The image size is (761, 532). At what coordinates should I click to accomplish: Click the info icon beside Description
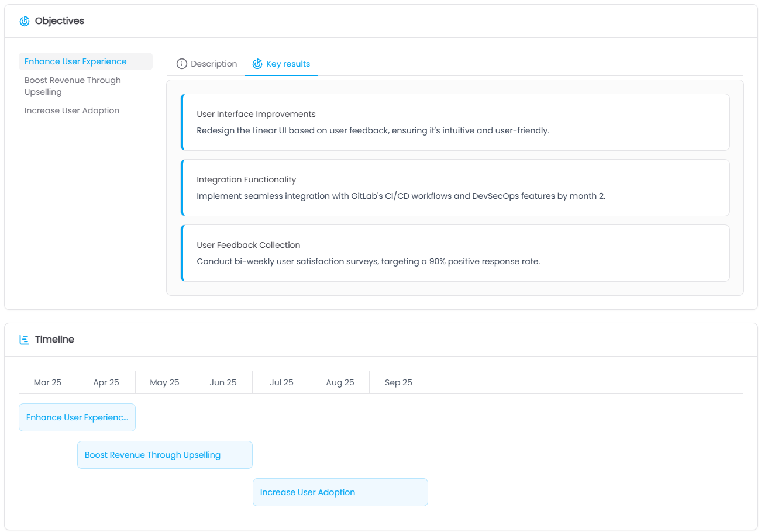[x=182, y=64]
